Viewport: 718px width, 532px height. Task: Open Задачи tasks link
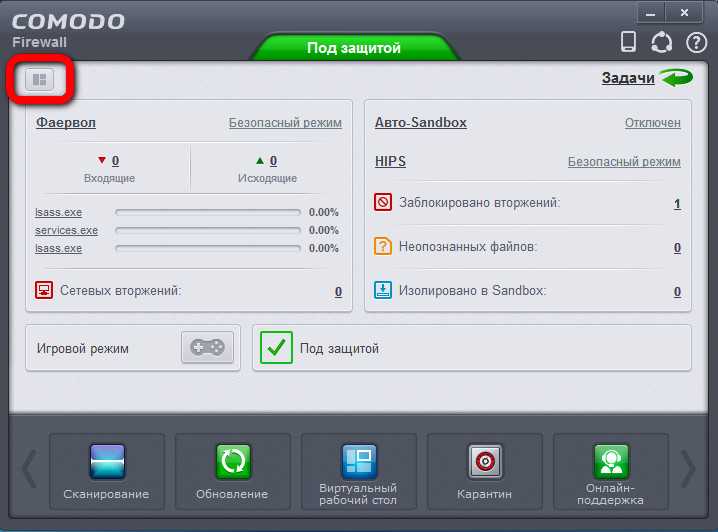point(628,78)
